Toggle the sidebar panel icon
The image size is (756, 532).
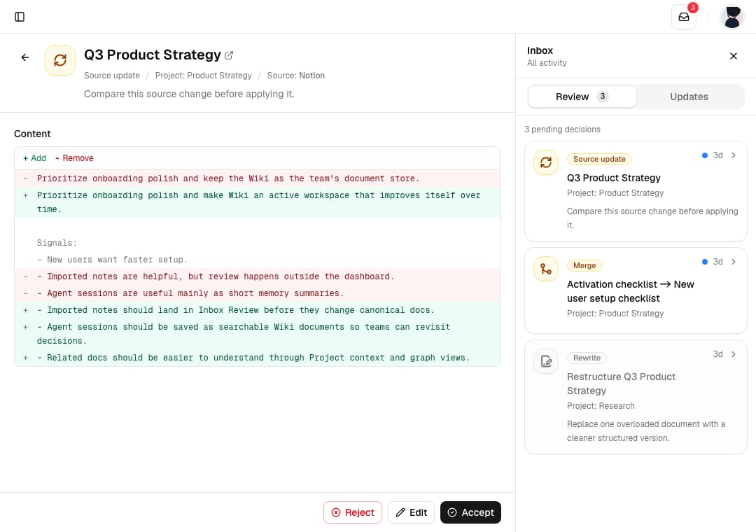[x=20, y=17]
